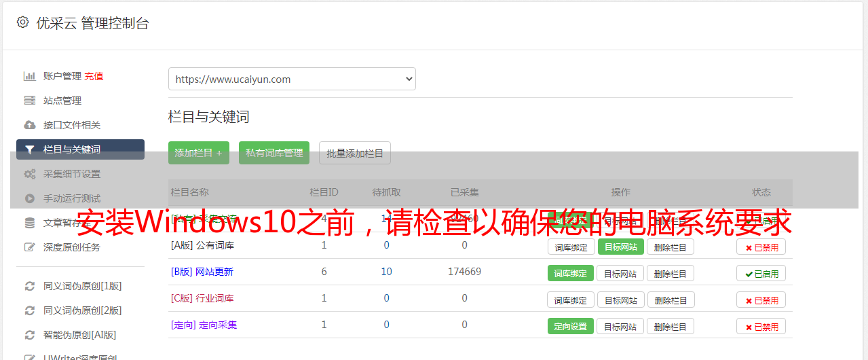The height and width of the screenshot is (360, 868).
Task: Toggle 已禁用 status of the 公有词库 row
Action: (761, 247)
